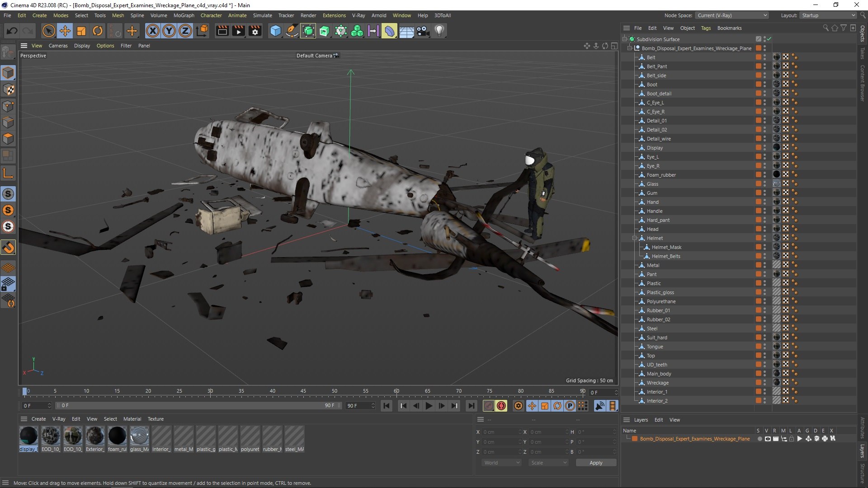Click the Spline Pen tool icon
The image size is (868, 488).
(292, 31)
